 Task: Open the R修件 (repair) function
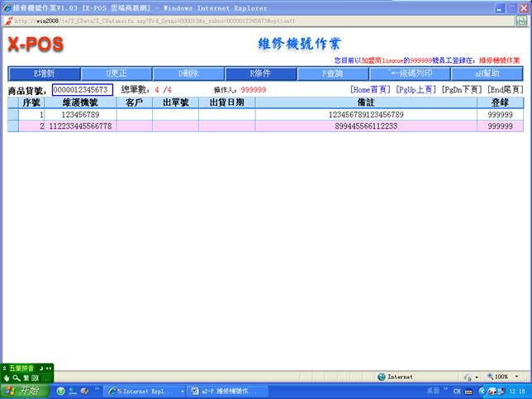pos(259,74)
